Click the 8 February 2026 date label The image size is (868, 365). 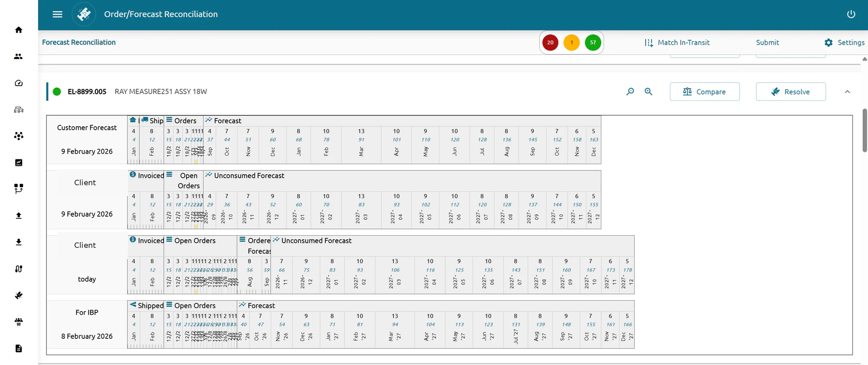87,337
